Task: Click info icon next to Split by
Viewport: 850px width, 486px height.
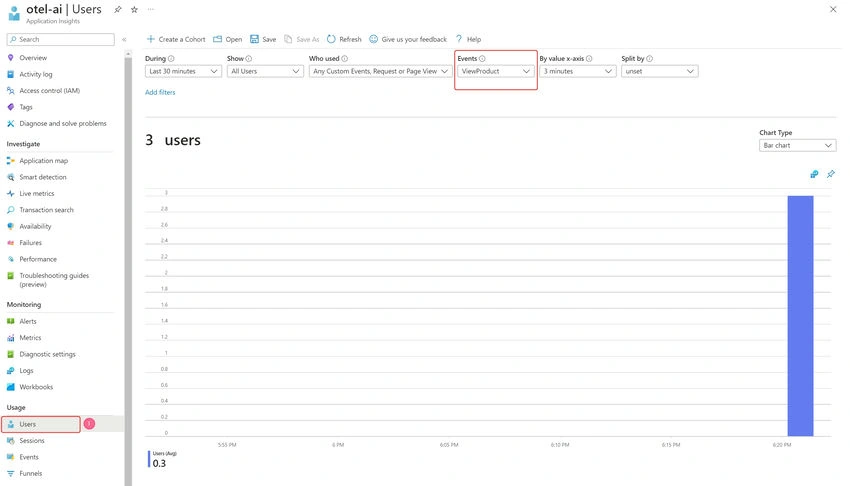Action: 649,59
